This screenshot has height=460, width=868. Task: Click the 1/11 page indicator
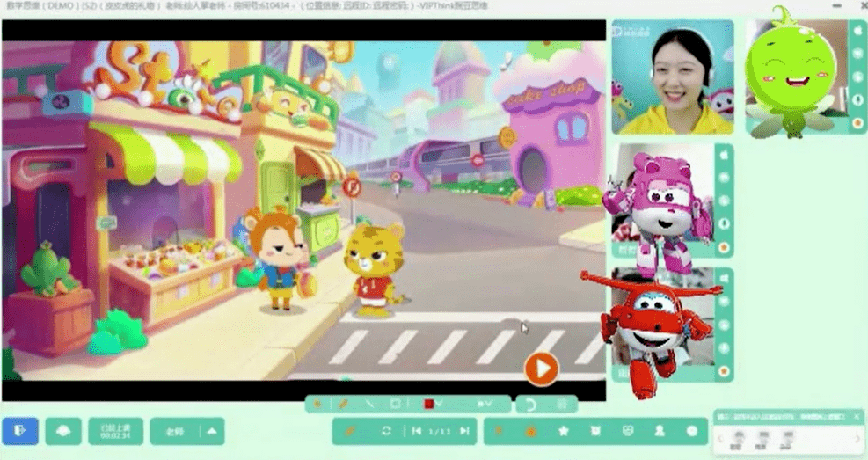(440, 431)
